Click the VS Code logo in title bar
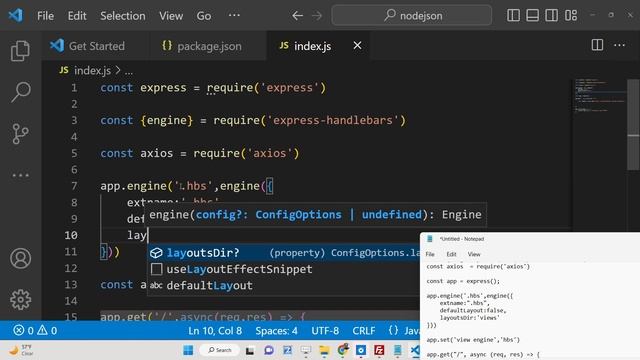Image resolution: width=640 pixels, height=360 pixels. [16, 16]
